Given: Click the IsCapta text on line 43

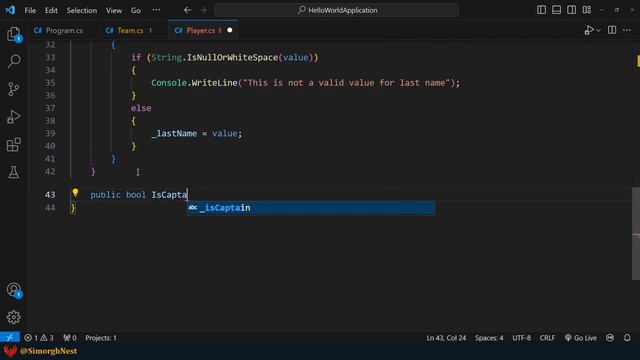Looking at the screenshot, I should [169, 195].
